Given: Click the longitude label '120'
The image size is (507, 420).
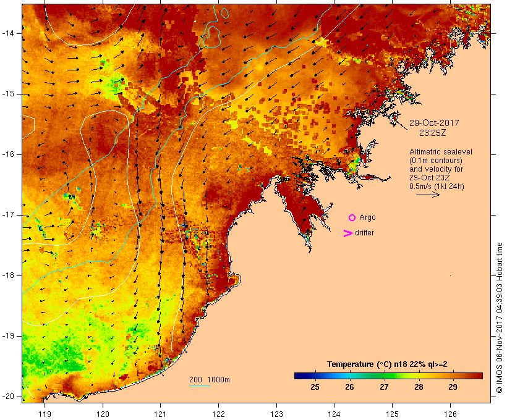Looking at the screenshot, I should click(103, 414).
